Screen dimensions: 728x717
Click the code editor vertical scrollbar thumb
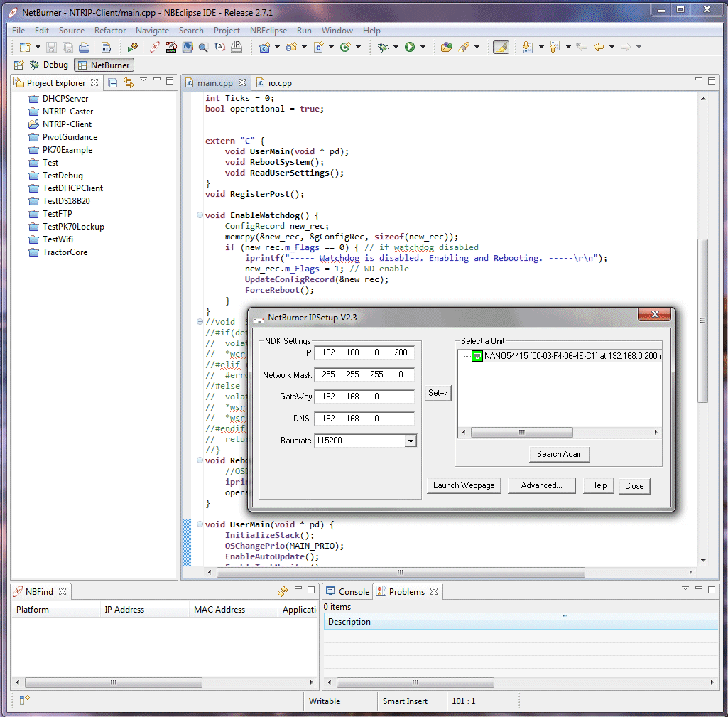tap(702, 320)
